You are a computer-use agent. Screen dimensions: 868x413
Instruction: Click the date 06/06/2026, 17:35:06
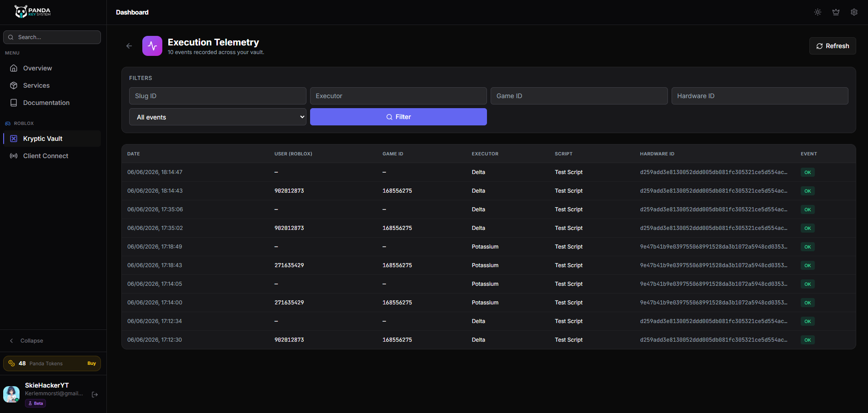click(x=155, y=209)
